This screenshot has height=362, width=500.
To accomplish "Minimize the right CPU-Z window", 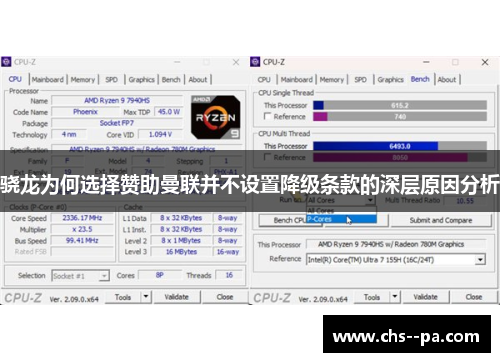I will point(426,62).
